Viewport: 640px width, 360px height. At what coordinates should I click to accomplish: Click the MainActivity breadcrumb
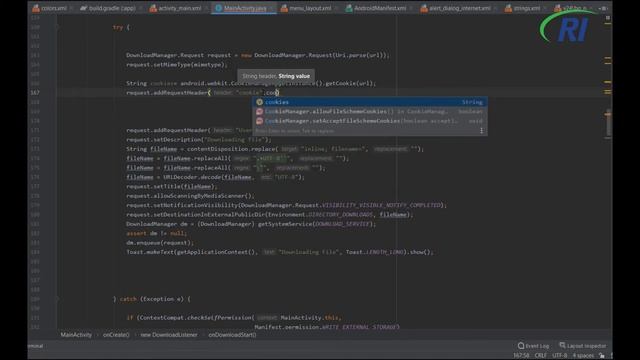[x=76, y=335]
